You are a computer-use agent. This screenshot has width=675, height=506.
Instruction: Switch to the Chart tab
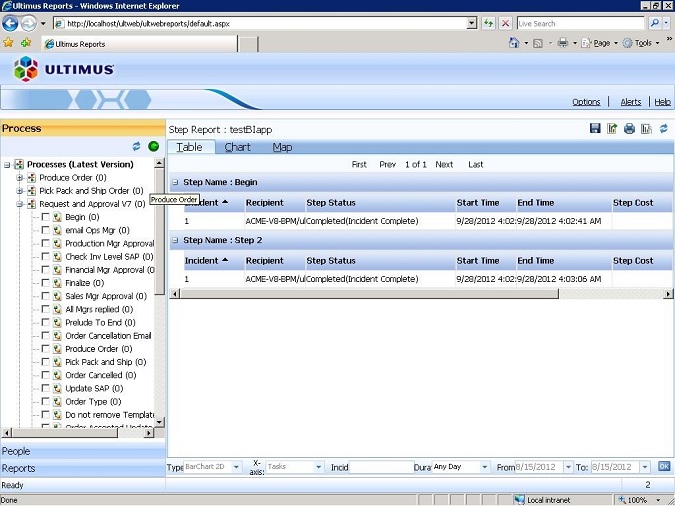pyautogui.click(x=237, y=147)
